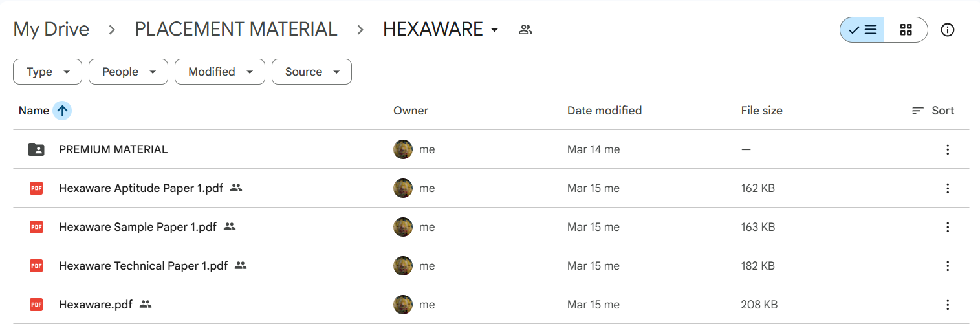Click the 182 KB file size cell

click(758, 266)
